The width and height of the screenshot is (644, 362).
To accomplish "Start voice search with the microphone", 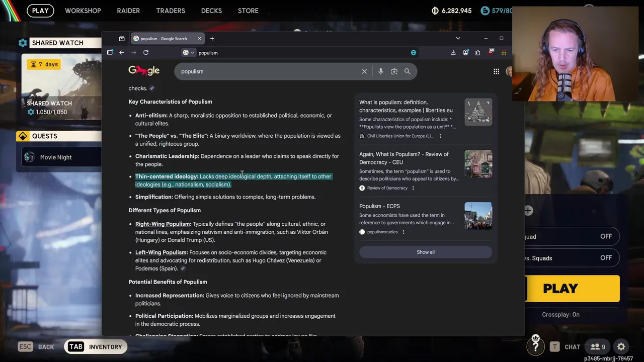I will point(381,71).
